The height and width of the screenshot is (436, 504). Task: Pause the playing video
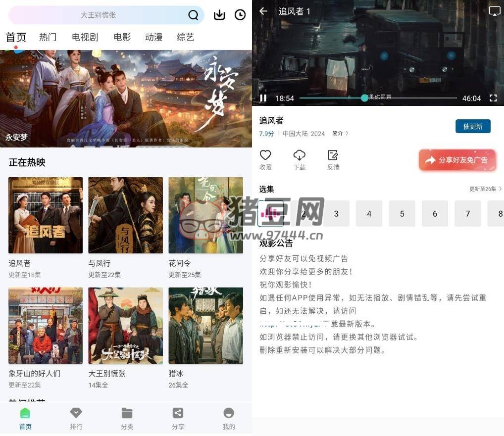click(263, 98)
